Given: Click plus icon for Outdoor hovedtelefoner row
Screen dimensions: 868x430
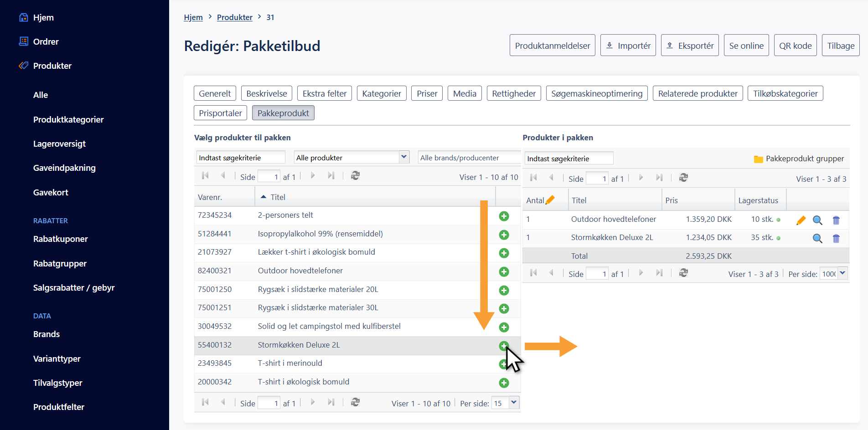Looking at the screenshot, I should pyautogui.click(x=504, y=272).
